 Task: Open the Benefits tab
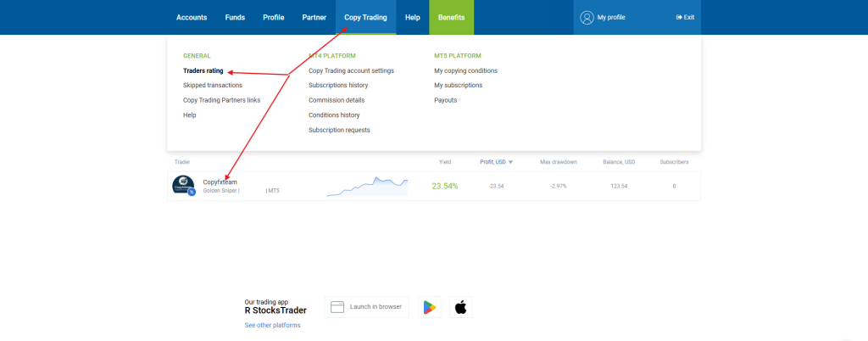pyautogui.click(x=451, y=17)
